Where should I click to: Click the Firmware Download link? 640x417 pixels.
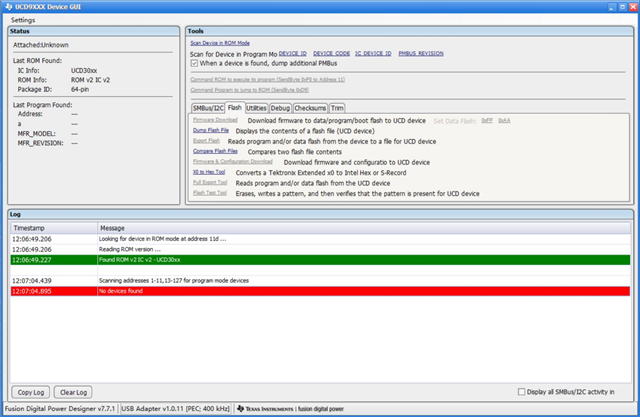(x=215, y=120)
